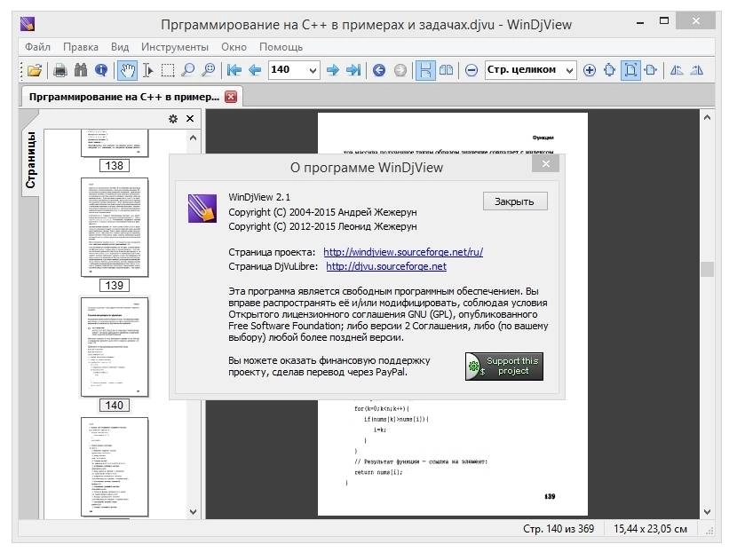737x560 pixels.
Task: Go to the previous page arrow
Action: point(255,70)
